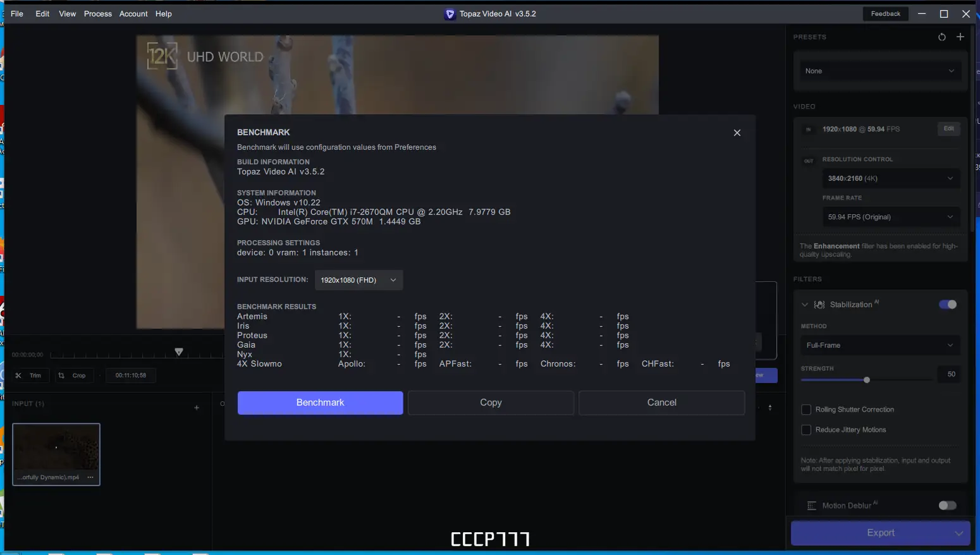The image size is (980, 555).
Task: Click the Stabilization filter icon
Action: [x=819, y=305]
